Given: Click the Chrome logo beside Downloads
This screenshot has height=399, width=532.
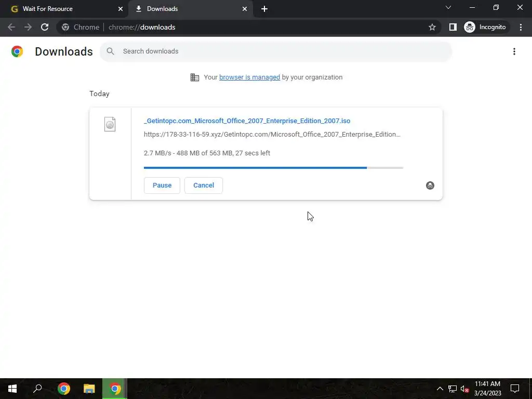Looking at the screenshot, I should (17, 51).
